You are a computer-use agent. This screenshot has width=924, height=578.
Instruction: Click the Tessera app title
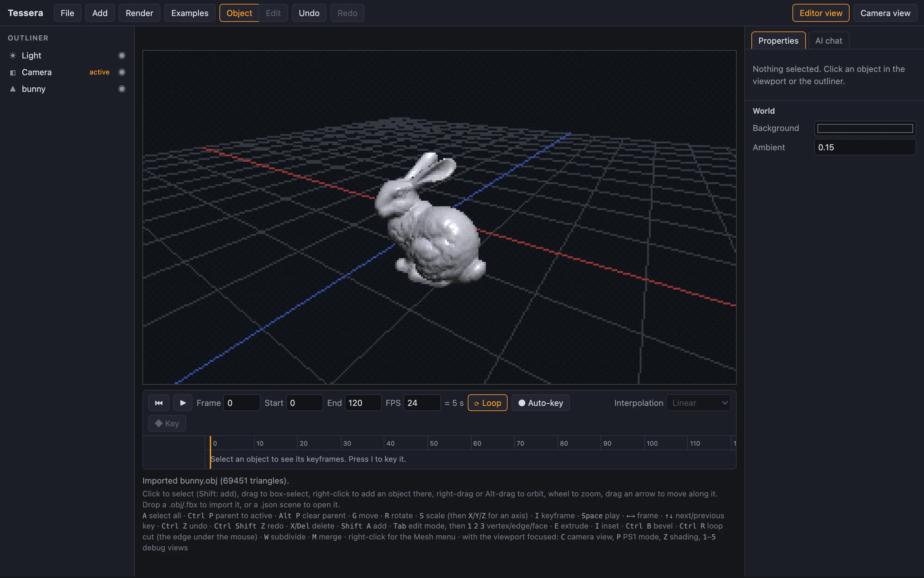click(x=25, y=13)
